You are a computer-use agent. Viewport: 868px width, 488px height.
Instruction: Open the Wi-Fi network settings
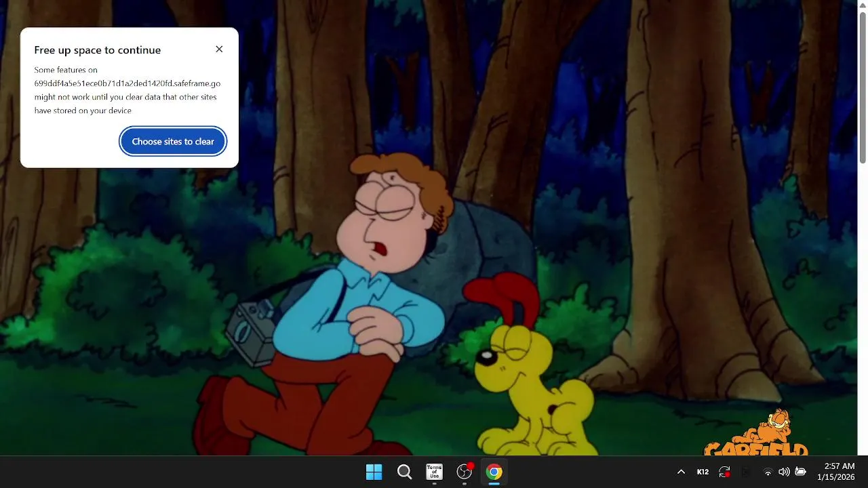768,472
